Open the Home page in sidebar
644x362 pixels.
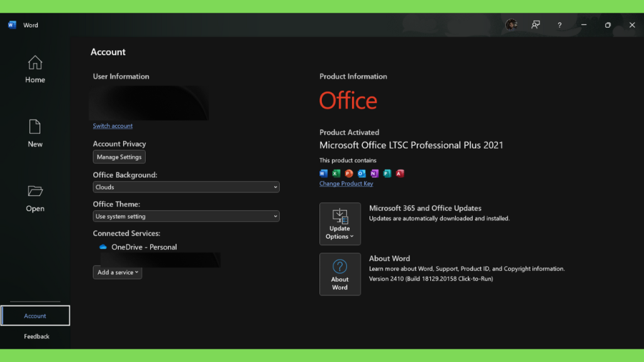pyautogui.click(x=35, y=69)
